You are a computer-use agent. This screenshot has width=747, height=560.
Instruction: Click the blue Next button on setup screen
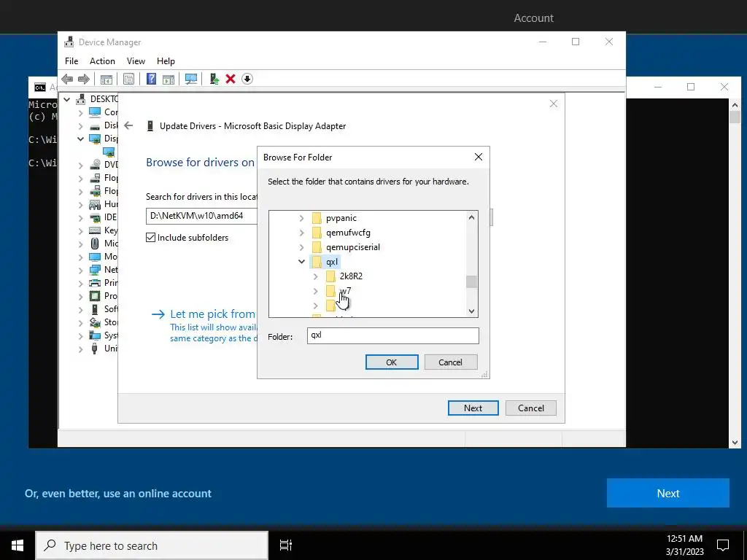[668, 494]
